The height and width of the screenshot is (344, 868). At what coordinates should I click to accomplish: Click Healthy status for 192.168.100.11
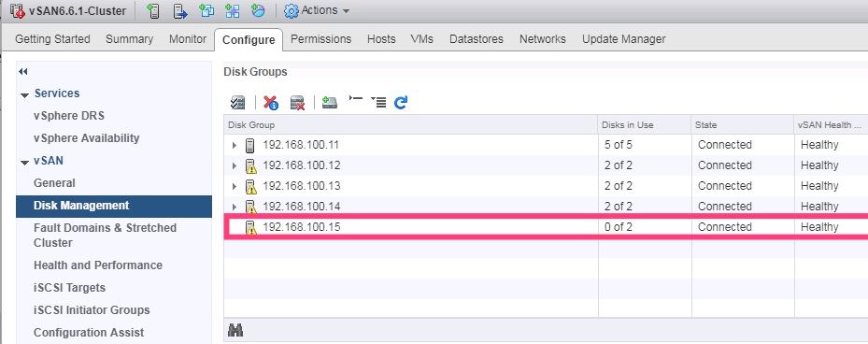point(819,145)
